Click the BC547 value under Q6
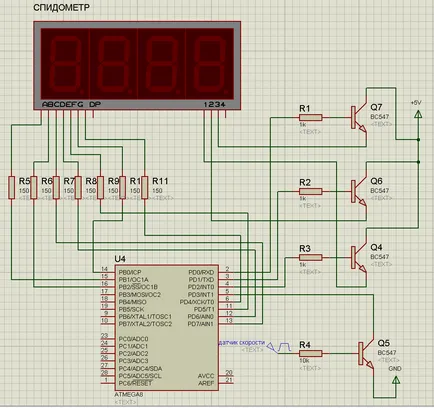Viewport: 434px width, 408px height. click(380, 191)
